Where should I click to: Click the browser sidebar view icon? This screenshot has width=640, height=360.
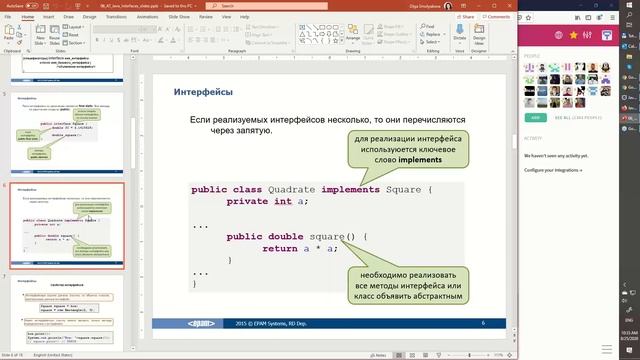(588, 18)
